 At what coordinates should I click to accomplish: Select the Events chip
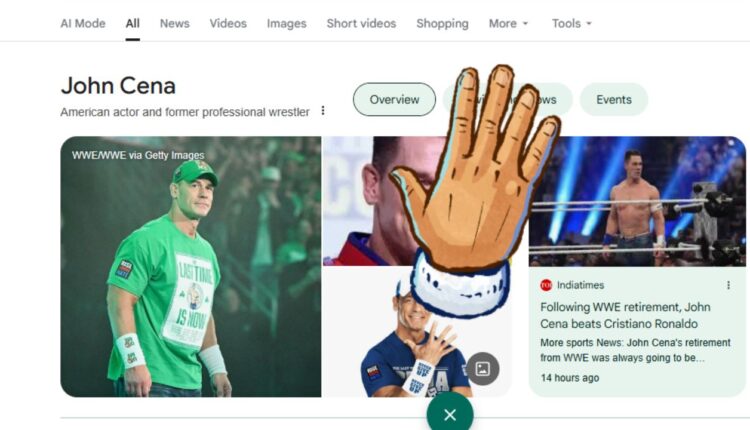pyautogui.click(x=614, y=99)
